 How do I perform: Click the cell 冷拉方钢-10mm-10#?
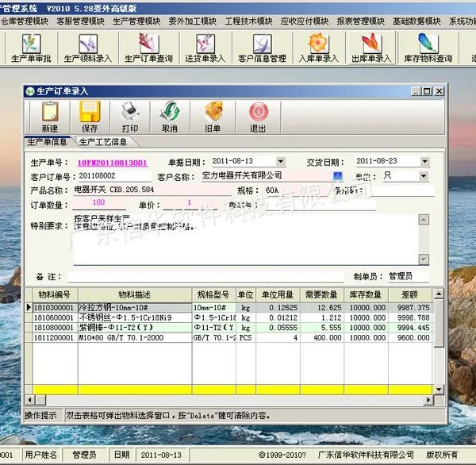coord(135,308)
